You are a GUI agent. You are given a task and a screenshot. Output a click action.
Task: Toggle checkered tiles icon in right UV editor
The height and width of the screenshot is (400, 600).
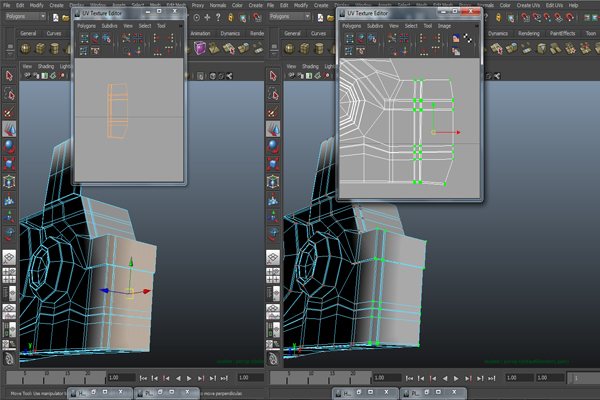tap(468, 38)
